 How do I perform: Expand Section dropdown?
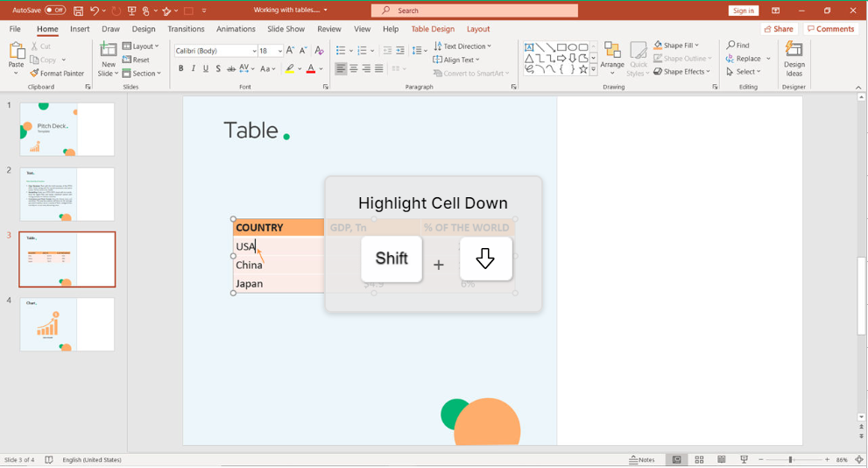coord(142,73)
